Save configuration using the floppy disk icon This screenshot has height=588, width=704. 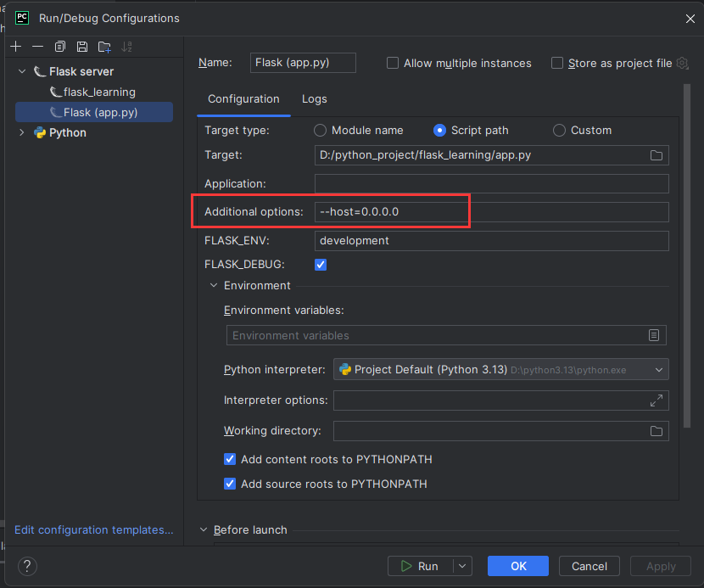click(x=82, y=47)
